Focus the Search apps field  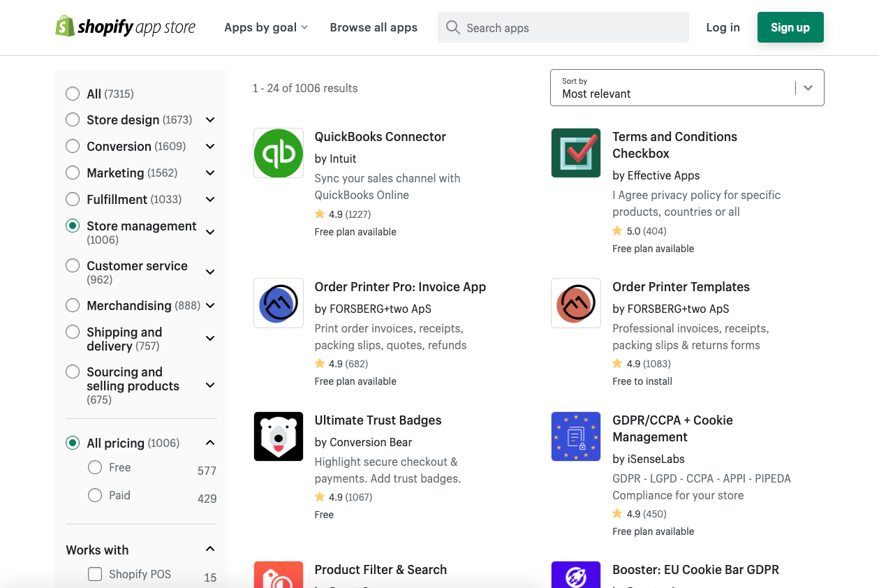563,27
